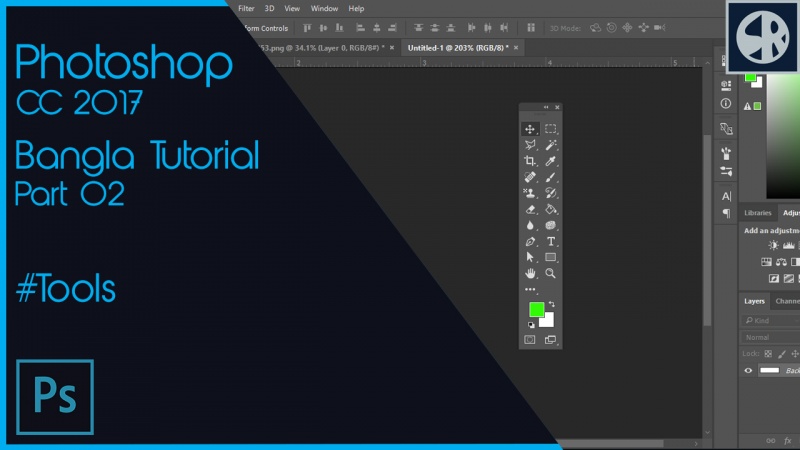
Task: Select the Background layer thumbnail
Action: (769, 370)
